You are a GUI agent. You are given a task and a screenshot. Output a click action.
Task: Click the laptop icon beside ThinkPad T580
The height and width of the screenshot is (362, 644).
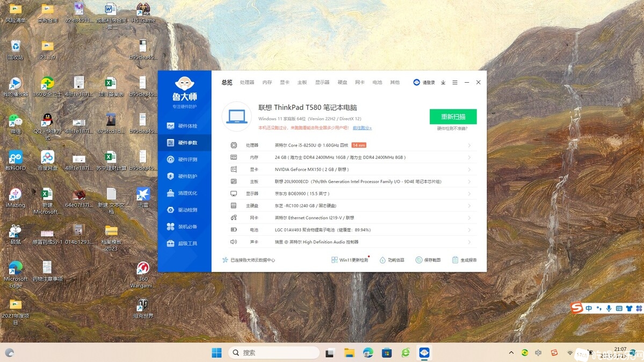pyautogui.click(x=236, y=117)
